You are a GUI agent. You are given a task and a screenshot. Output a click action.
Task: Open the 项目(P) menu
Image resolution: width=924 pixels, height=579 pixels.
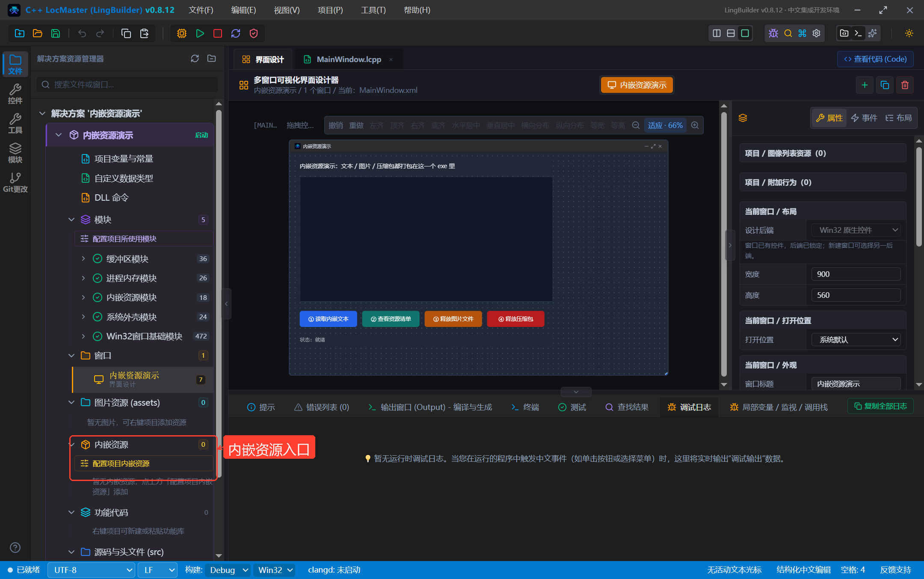[330, 10]
